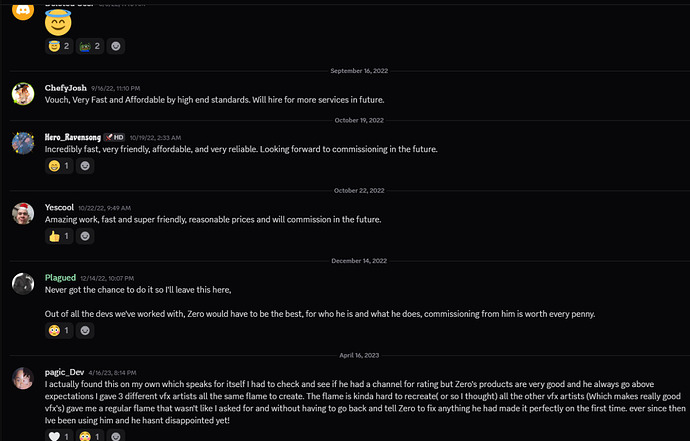Viewport: 690px width, 441px height.
Task: Open ChefyJosh's profile avatar
Action: pos(23,93)
